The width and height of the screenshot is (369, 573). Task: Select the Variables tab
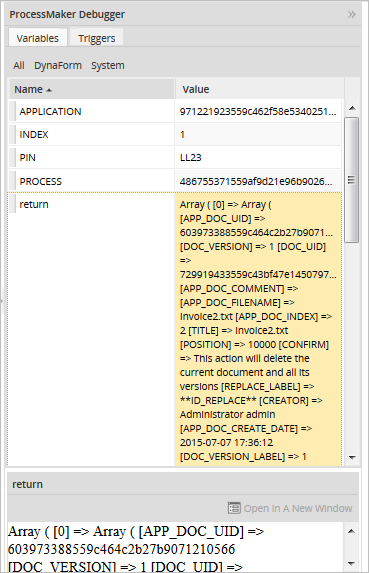[38, 38]
